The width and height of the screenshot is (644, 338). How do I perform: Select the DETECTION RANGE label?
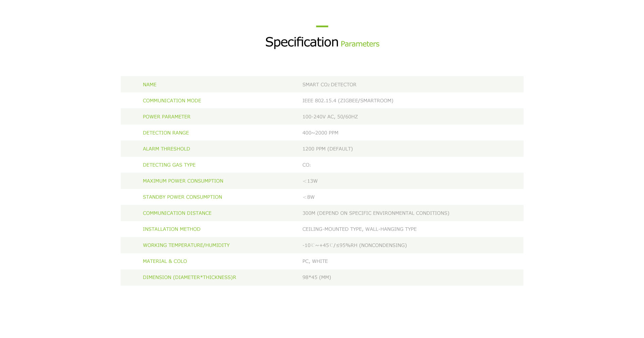coord(166,133)
